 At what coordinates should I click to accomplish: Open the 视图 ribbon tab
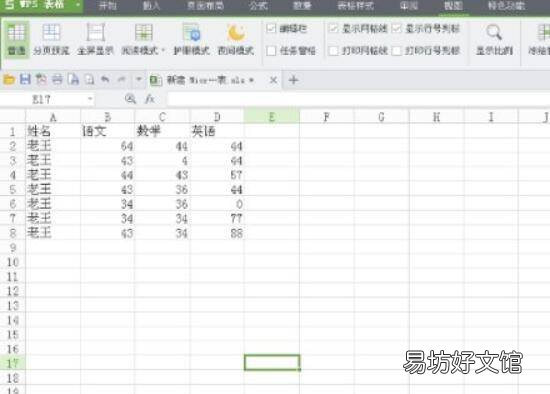(x=453, y=6)
